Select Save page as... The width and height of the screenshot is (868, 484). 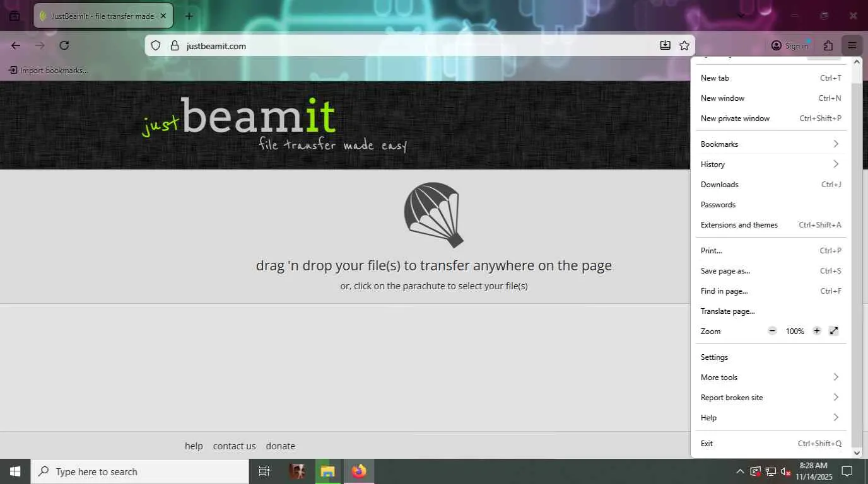pyautogui.click(x=771, y=271)
